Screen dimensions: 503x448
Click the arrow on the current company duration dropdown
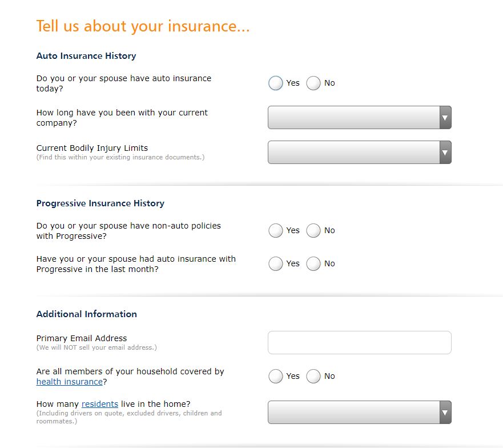tap(445, 118)
